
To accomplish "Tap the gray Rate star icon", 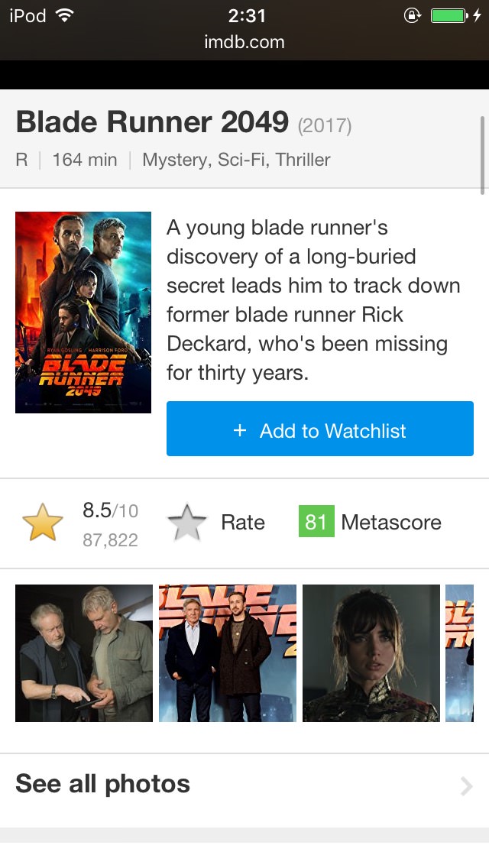I will point(187,523).
